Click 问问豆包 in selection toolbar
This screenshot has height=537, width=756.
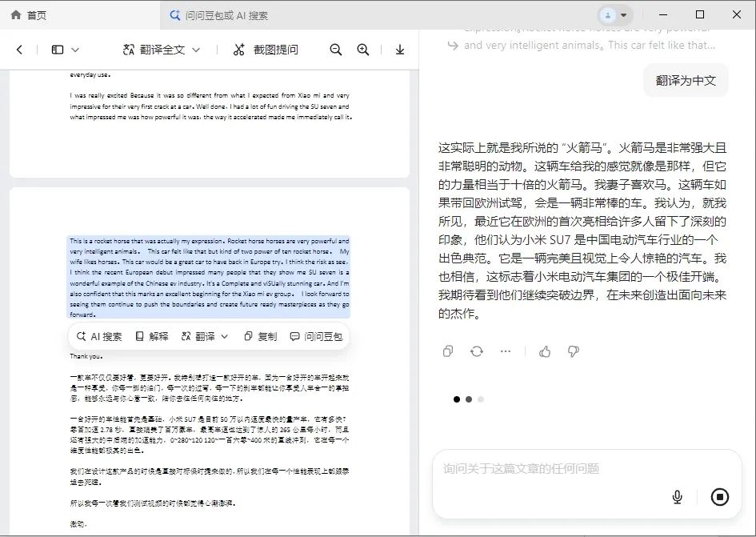pyautogui.click(x=316, y=336)
